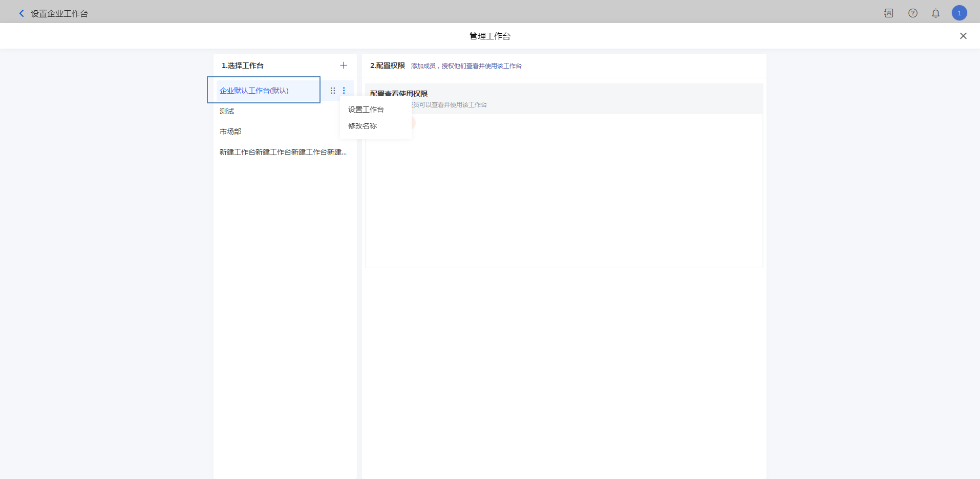This screenshot has width=980, height=479.
Task: Toggle the three-dot more menu on 企业默认工作台
Action: (344, 91)
